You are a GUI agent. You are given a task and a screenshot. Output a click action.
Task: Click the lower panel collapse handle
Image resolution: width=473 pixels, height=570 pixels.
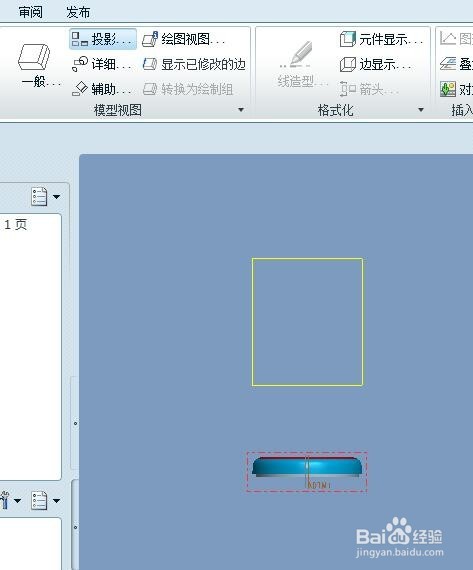75,526
